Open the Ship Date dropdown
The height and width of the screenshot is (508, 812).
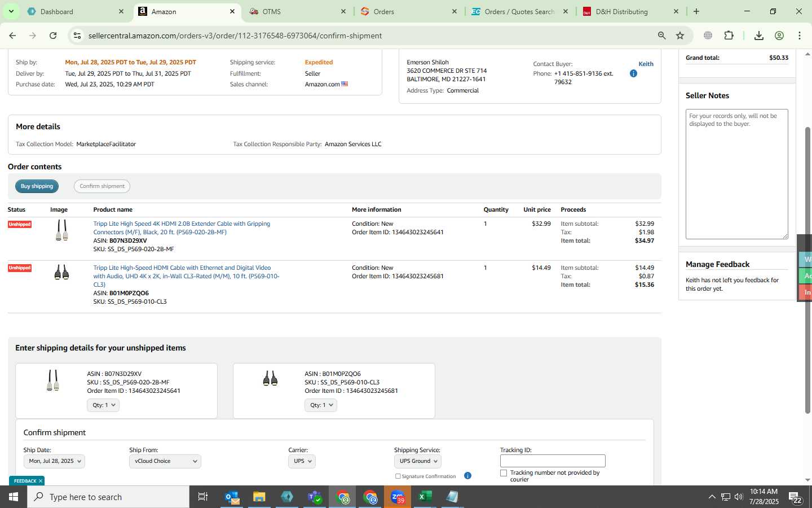pos(54,461)
